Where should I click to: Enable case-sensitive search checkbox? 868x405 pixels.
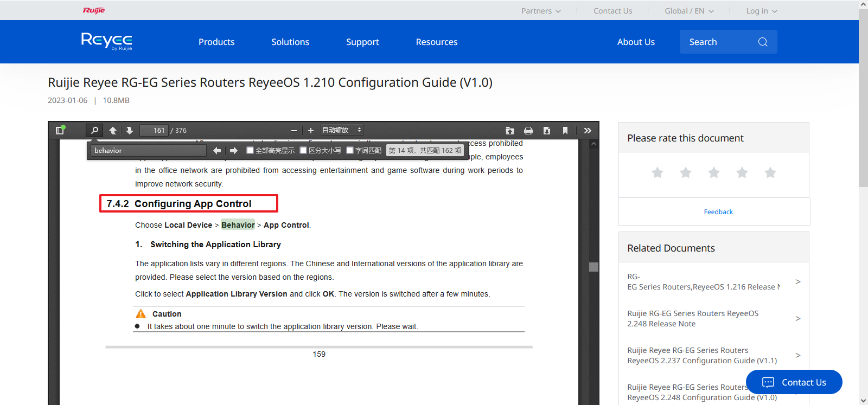tap(303, 150)
